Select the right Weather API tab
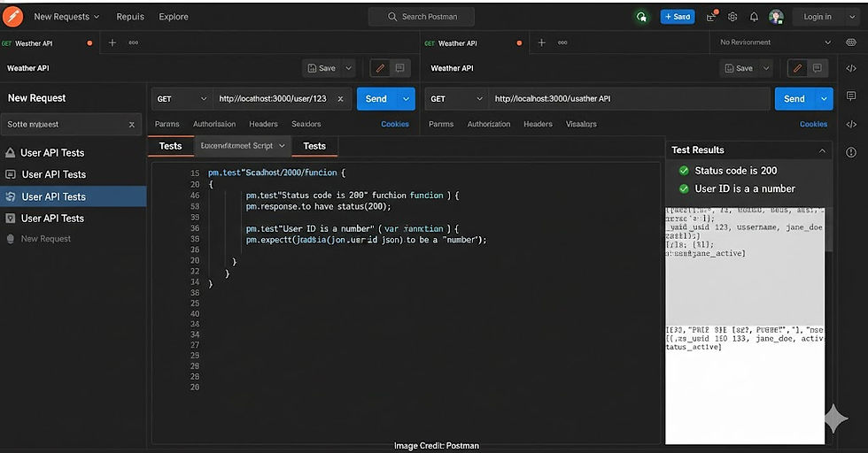Screen dimensions: 868x453 pos(473,43)
